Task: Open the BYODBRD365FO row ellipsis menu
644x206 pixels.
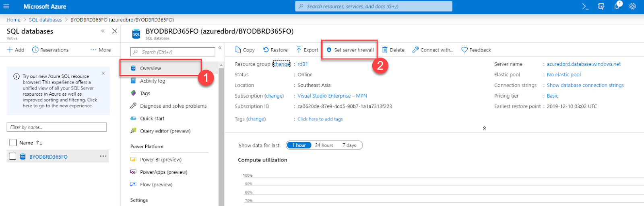Action: 103,156
